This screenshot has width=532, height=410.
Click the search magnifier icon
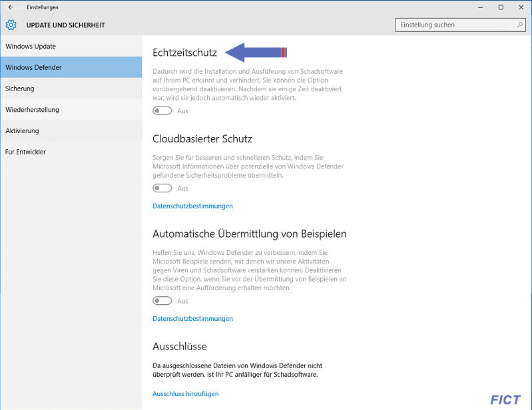520,25
